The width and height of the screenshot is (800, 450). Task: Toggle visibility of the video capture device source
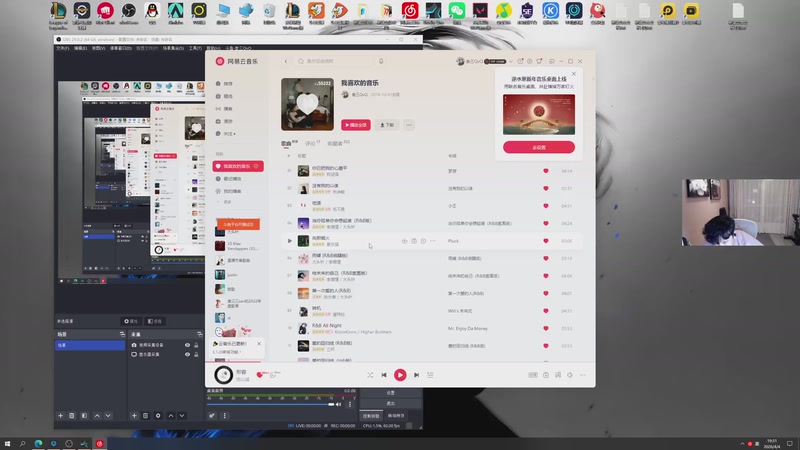pos(187,345)
